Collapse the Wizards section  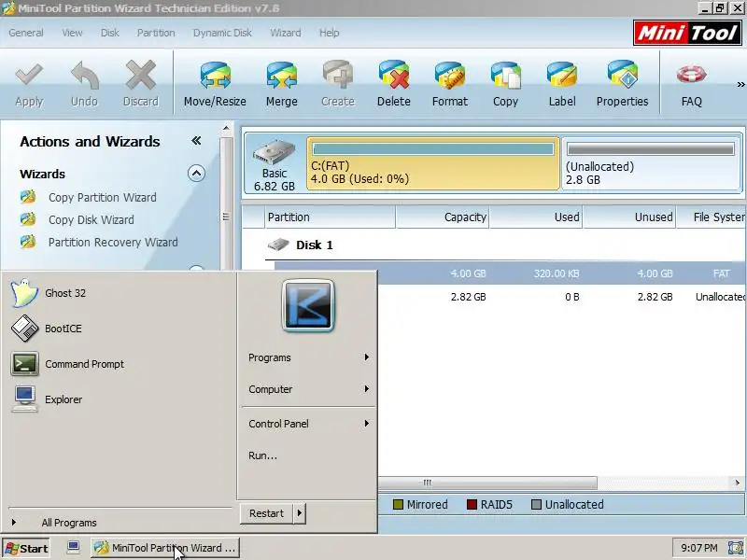[x=196, y=174]
